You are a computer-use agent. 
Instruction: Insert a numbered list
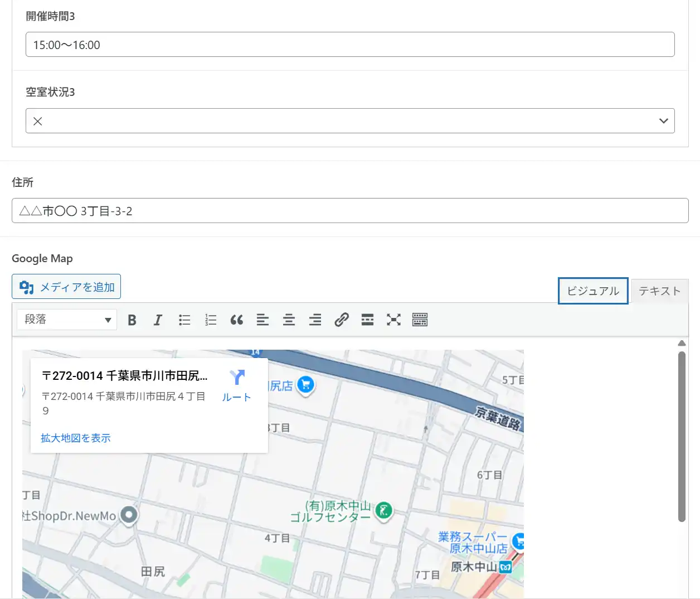[211, 320]
